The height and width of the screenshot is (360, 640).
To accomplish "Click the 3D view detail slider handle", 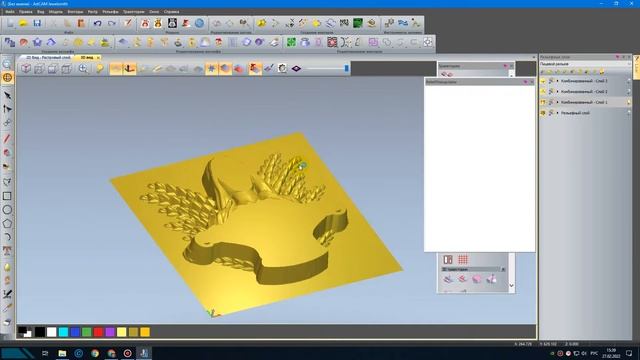I will pos(347,69).
